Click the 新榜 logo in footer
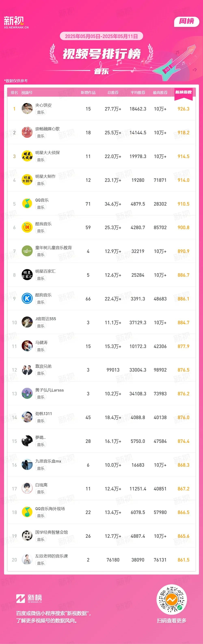Screen dimensions: 203x644 [x=29, y=598]
